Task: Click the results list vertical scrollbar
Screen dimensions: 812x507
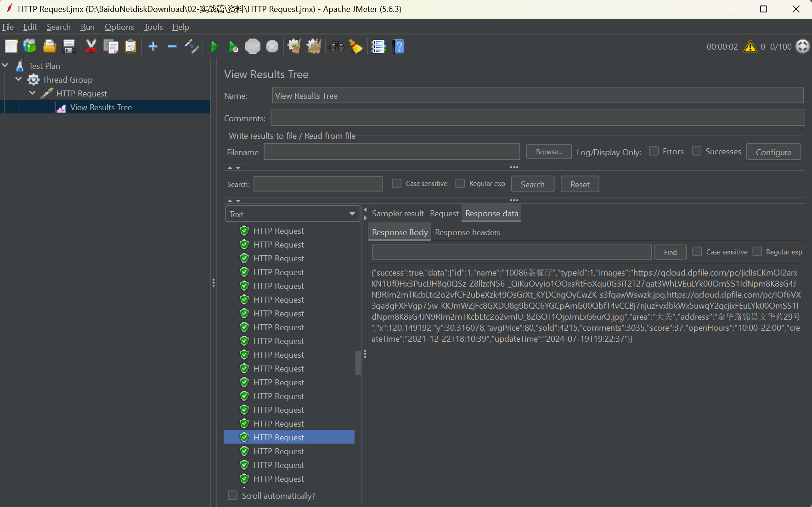Action: [x=358, y=363]
